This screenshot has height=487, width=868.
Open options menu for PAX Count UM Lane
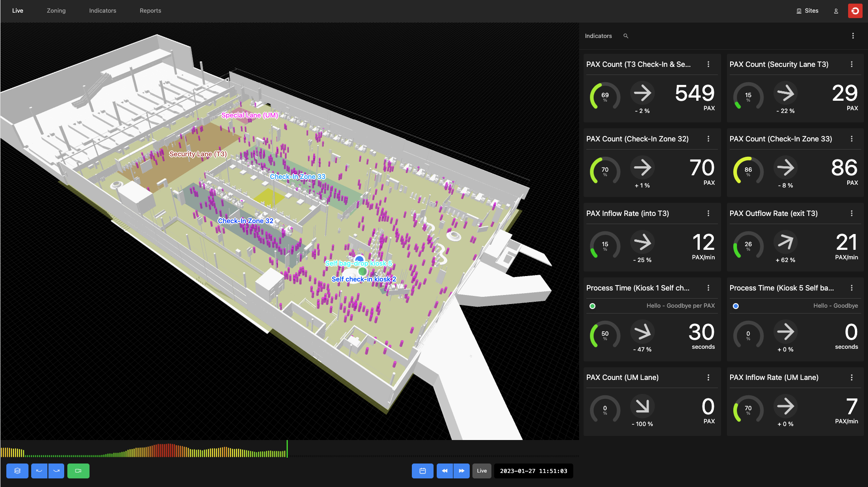pyautogui.click(x=708, y=377)
